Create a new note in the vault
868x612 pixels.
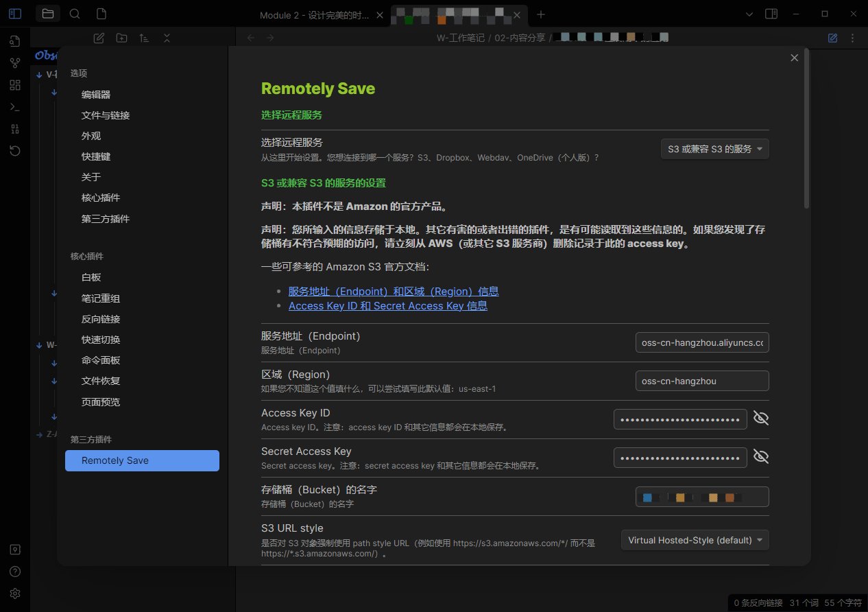(98, 38)
